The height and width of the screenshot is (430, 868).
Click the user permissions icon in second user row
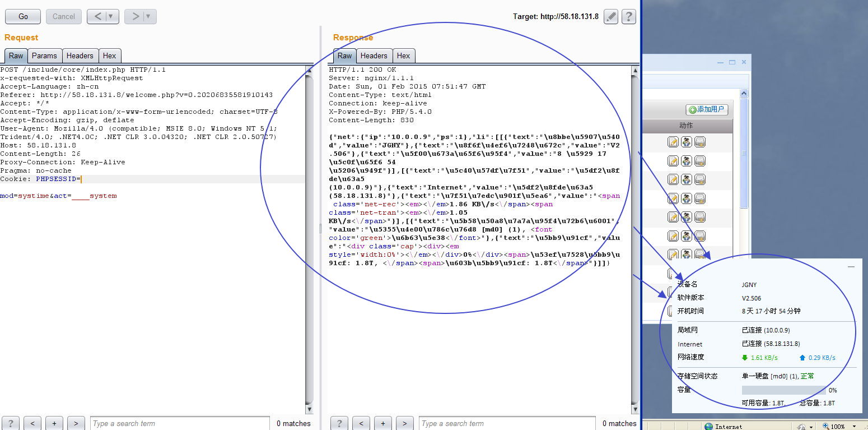pyautogui.click(x=687, y=161)
